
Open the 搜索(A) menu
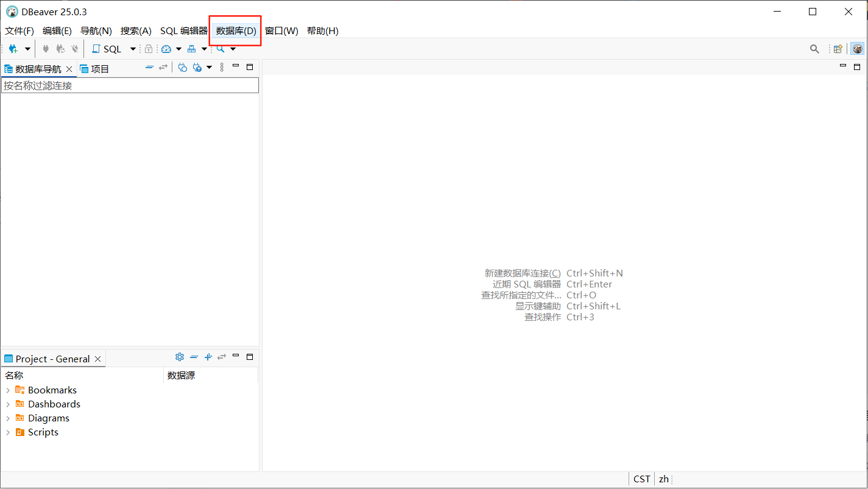point(136,30)
